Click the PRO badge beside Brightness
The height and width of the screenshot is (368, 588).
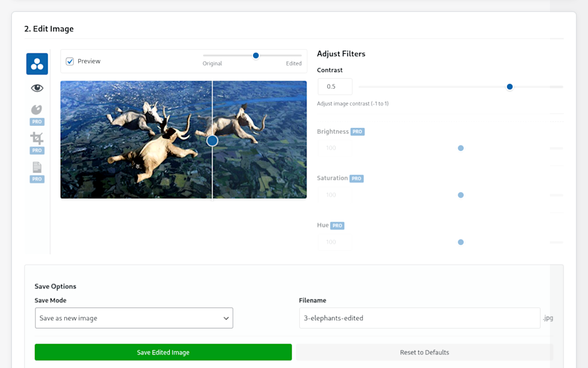click(357, 132)
